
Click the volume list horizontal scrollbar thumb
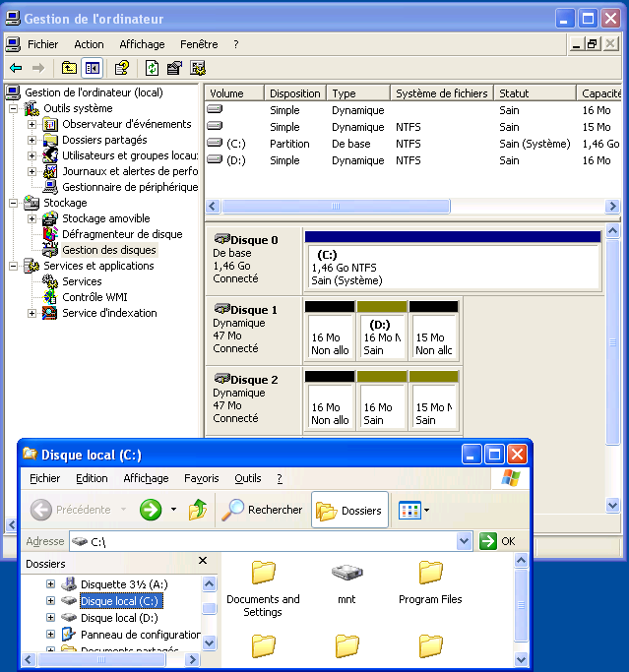pyautogui.click(x=336, y=207)
